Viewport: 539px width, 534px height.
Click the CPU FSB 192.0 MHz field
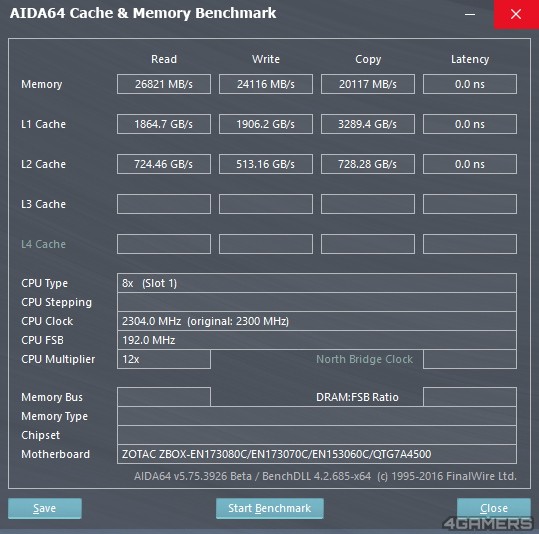(x=317, y=340)
